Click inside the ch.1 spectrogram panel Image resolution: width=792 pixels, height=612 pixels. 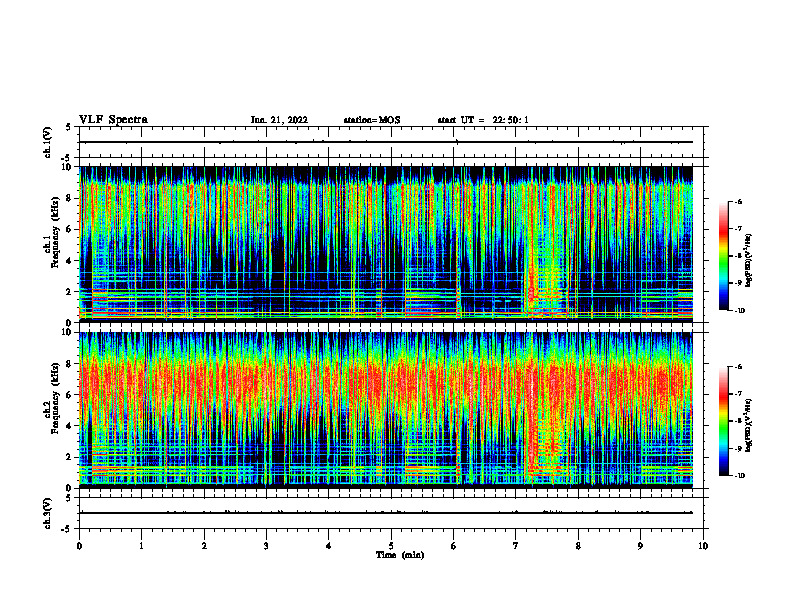386,244
